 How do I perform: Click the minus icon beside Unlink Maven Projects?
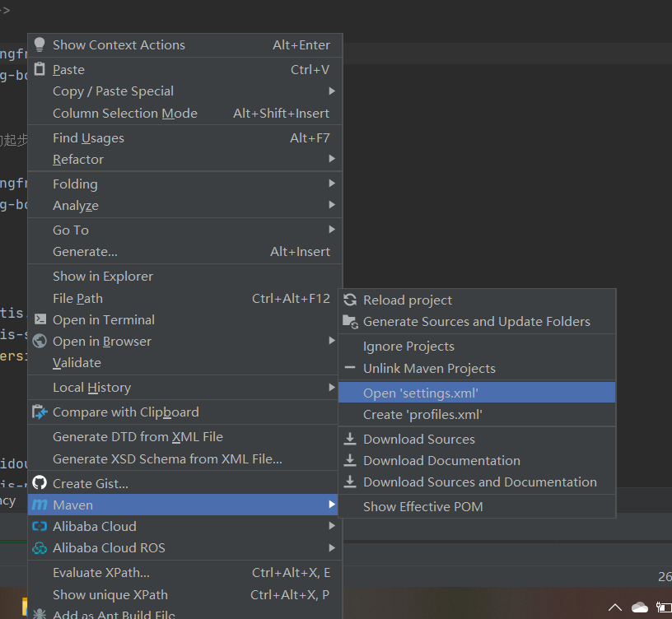(350, 368)
